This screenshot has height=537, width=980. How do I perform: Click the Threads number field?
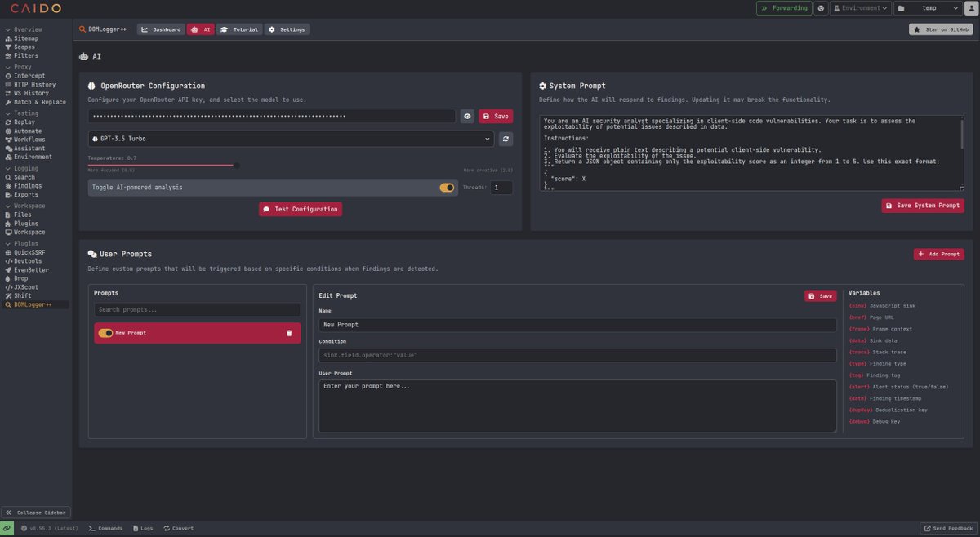tap(501, 188)
